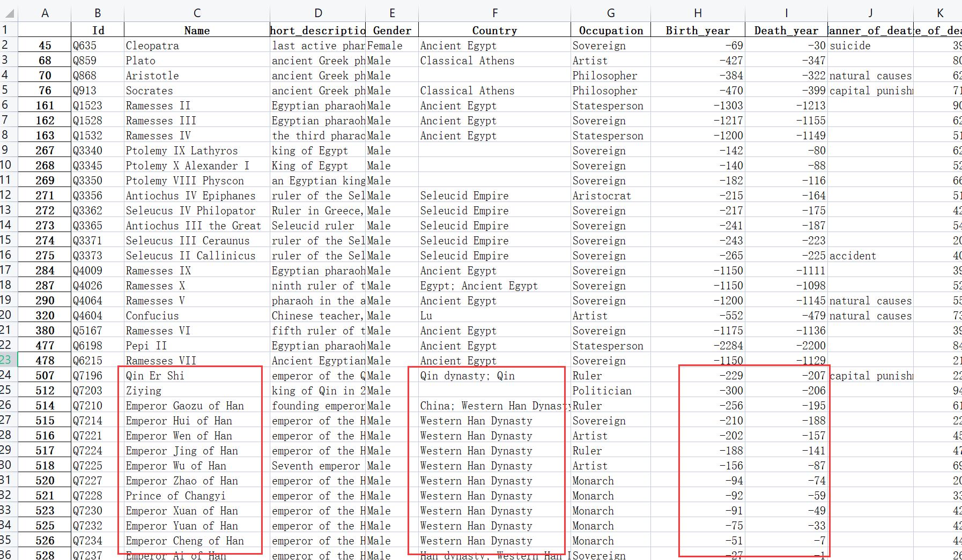
Task: Select Antiochus III the Great cell
Action: [x=197, y=226]
